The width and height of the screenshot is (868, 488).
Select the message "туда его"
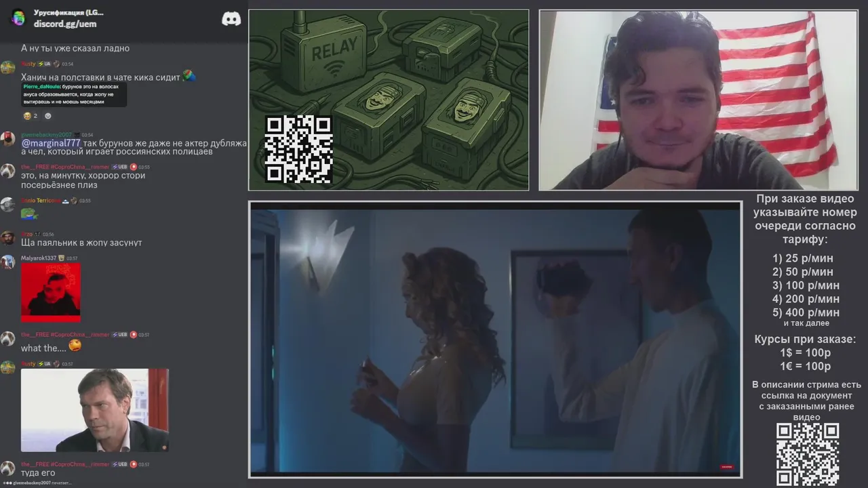point(38,473)
